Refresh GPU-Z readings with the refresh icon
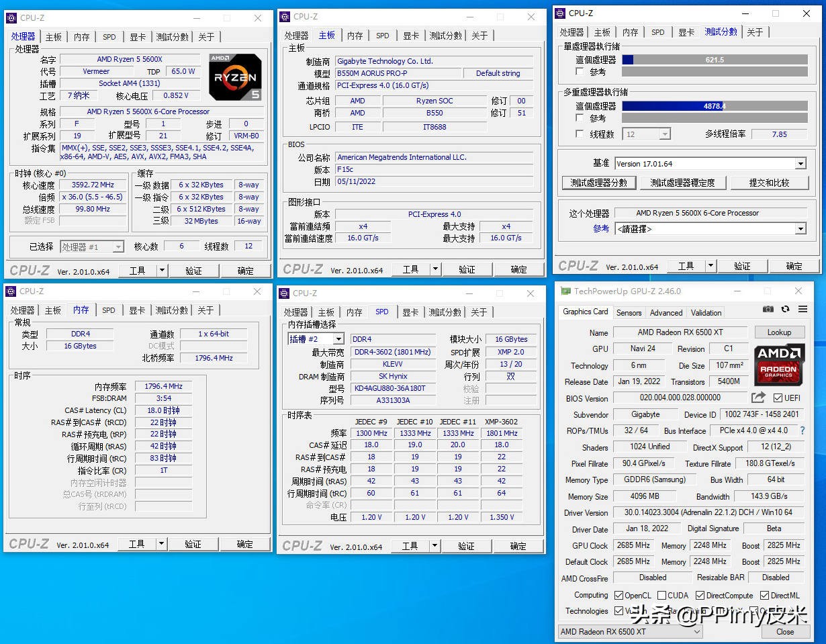This screenshot has width=826, height=644. pos(786,309)
